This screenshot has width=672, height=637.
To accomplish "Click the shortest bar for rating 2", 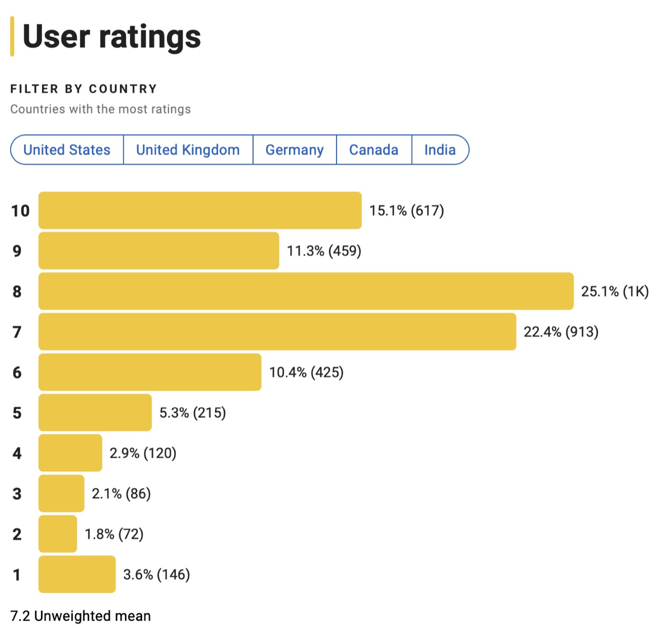I will (58, 534).
